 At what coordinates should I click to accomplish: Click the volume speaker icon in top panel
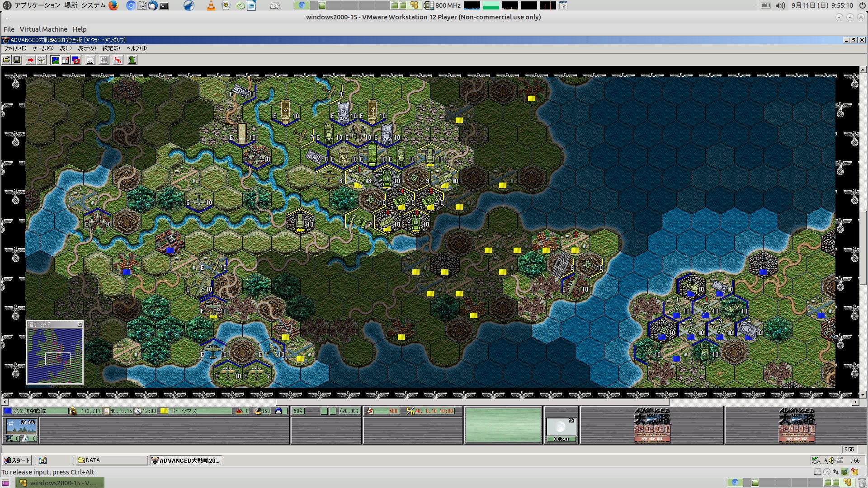tap(780, 5)
